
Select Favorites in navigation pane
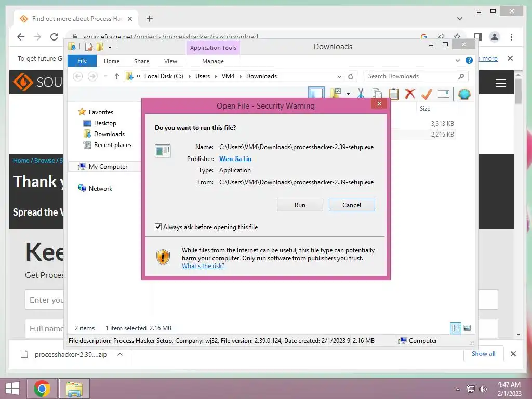(x=101, y=112)
